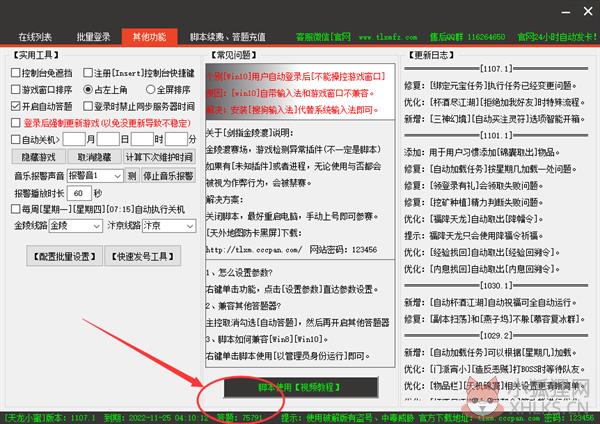Enable 游戏窗口排序 checkbox
Screen dimensions: 600x424
(16, 90)
